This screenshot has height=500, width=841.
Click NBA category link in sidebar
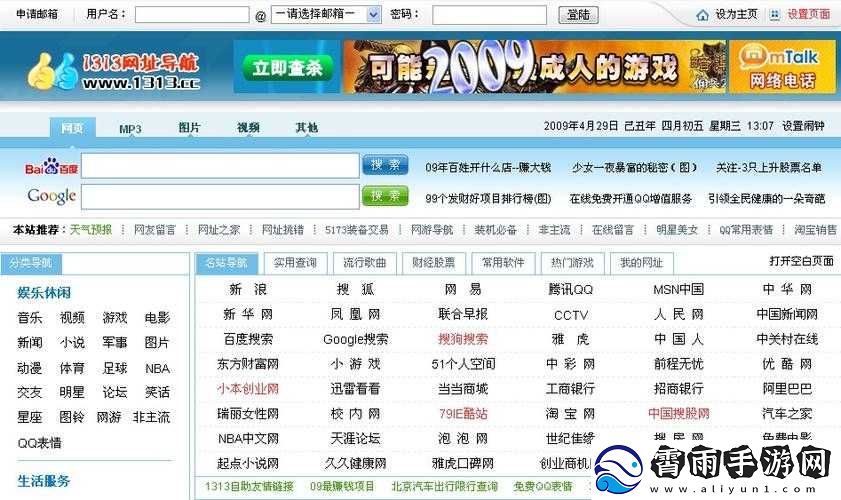coord(158,369)
